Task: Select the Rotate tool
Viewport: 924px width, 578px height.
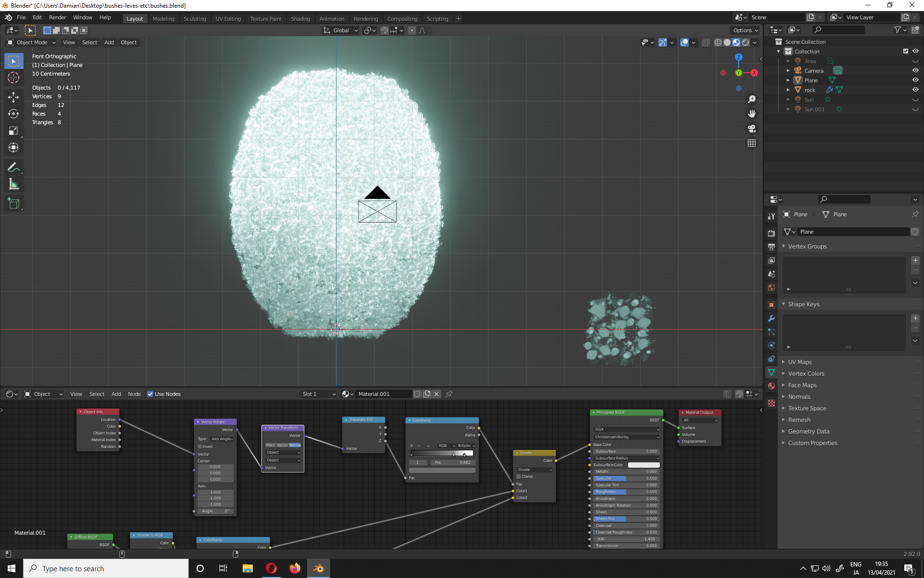Action: click(x=13, y=114)
